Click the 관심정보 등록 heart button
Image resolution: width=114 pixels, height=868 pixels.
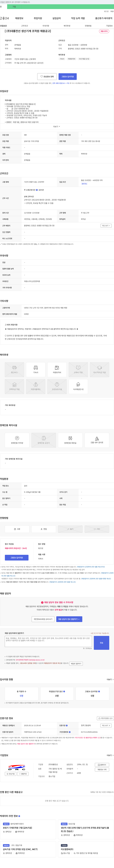click(x=47, y=76)
